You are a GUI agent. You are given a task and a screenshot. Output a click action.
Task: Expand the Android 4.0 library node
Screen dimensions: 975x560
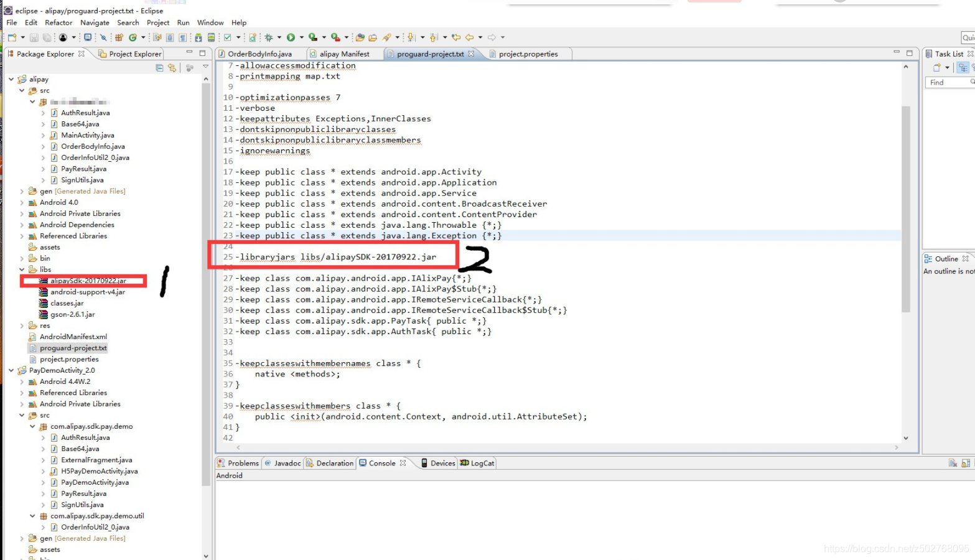[x=22, y=202]
